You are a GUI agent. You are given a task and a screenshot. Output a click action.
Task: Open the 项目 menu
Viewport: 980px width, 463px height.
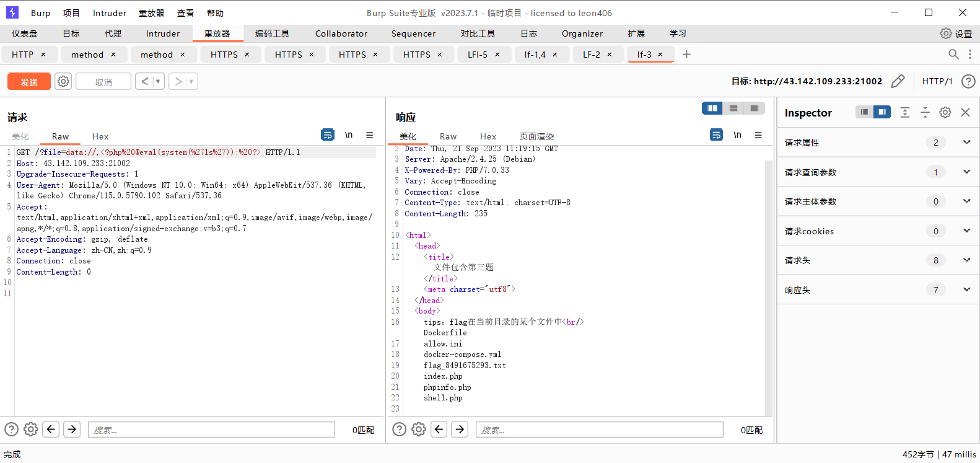pyautogui.click(x=71, y=13)
